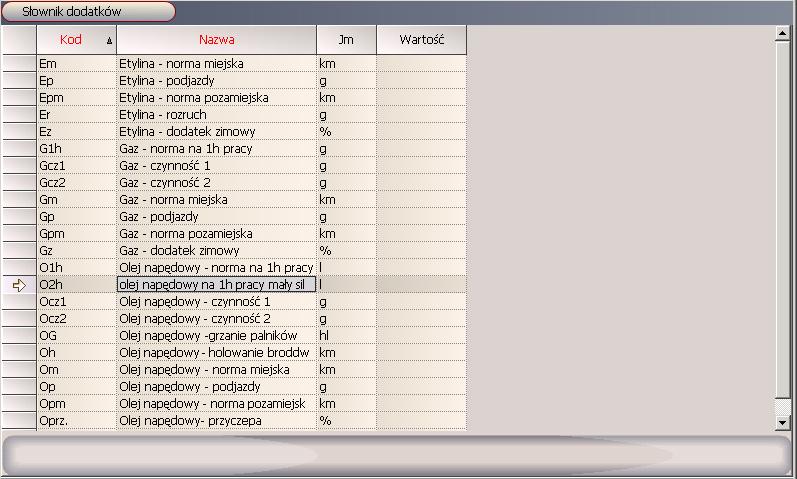Select 'Etylina - podjazdy' cell
Image resolution: width=797 pixels, height=479 pixels.
click(217, 80)
